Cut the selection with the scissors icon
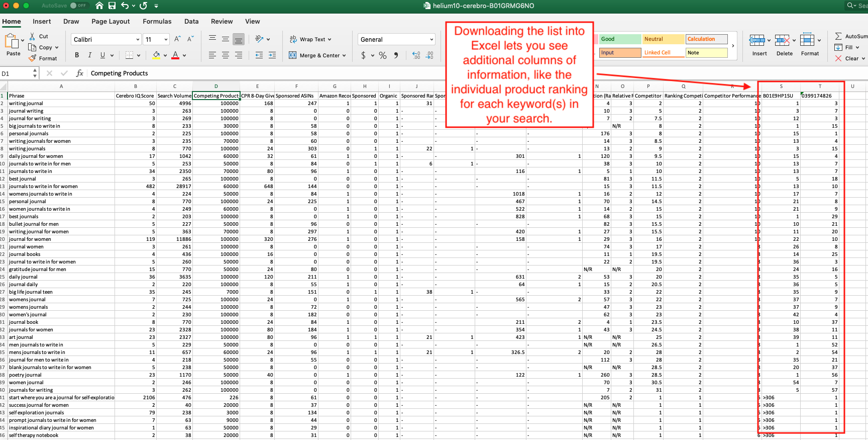 click(x=32, y=36)
